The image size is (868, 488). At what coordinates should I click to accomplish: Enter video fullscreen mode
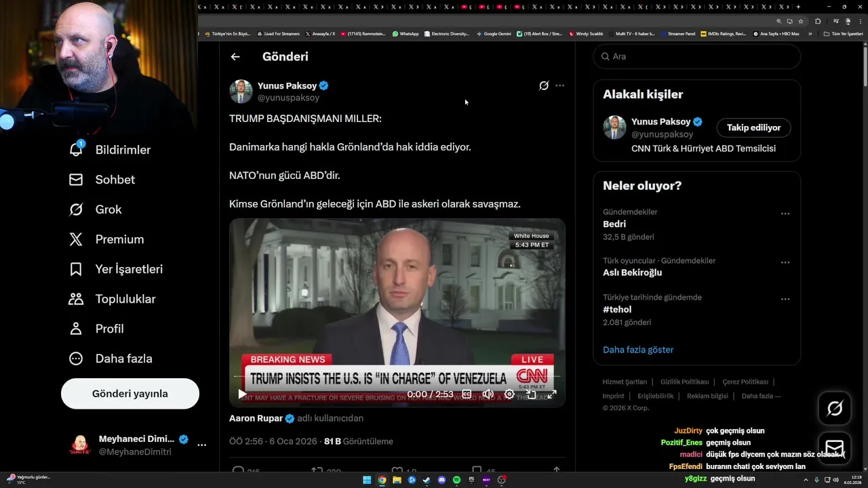[x=552, y=394]
